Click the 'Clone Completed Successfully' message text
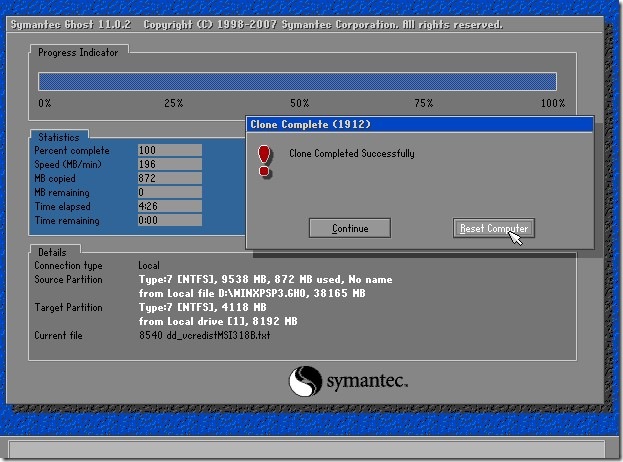 click(352, 153)
